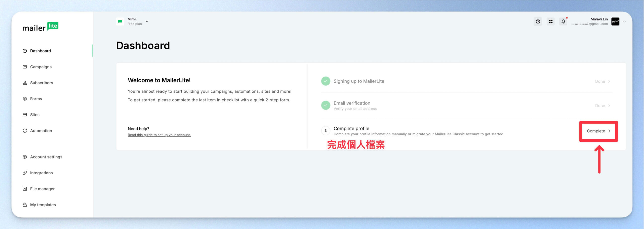644x229 pixels.
Task: Click the Email verification step title
Action: 352,103
